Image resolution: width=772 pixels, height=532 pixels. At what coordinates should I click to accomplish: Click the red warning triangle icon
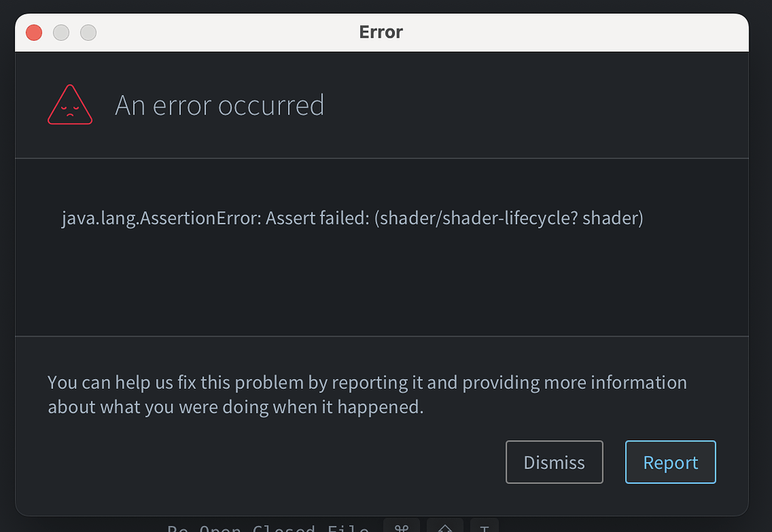coord(69,105)
